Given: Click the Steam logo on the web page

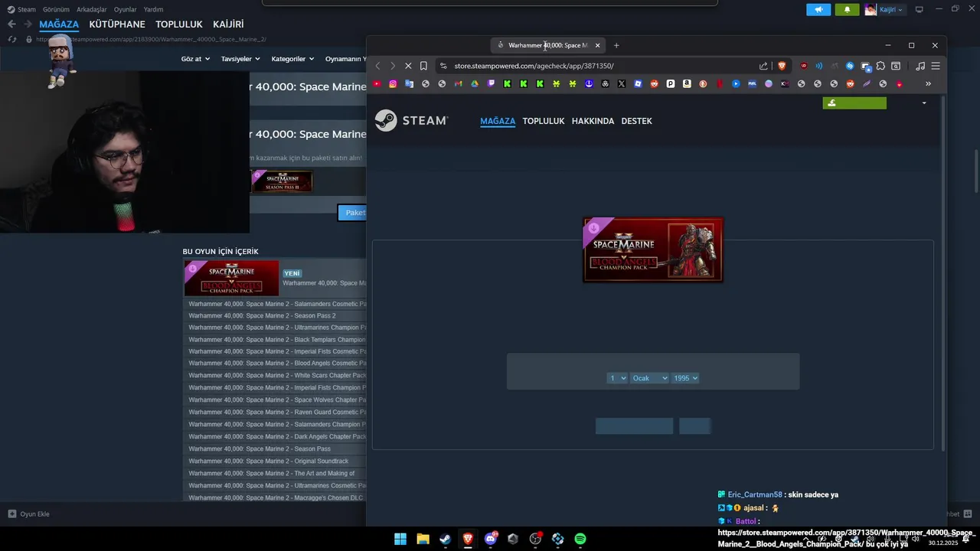Looking at the screenshot, I should point(411,121).
